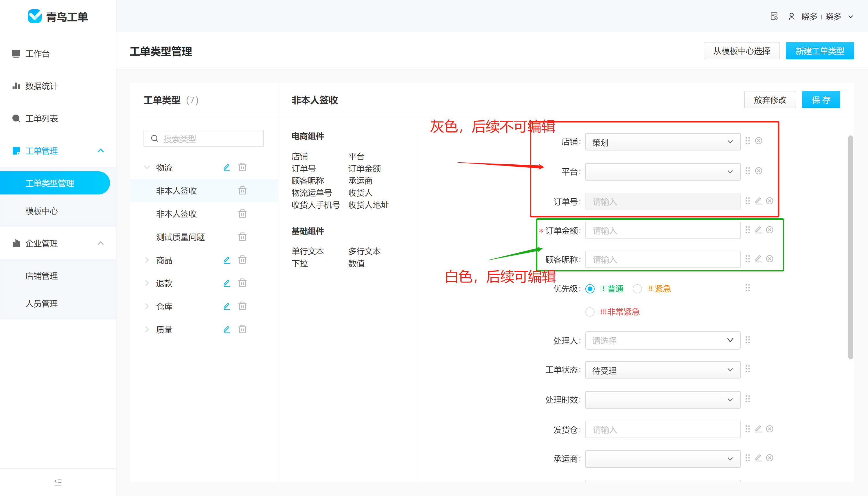Edit the 退款 category
The width and height of the screenshot is (868, 496).
pos(227,283)
